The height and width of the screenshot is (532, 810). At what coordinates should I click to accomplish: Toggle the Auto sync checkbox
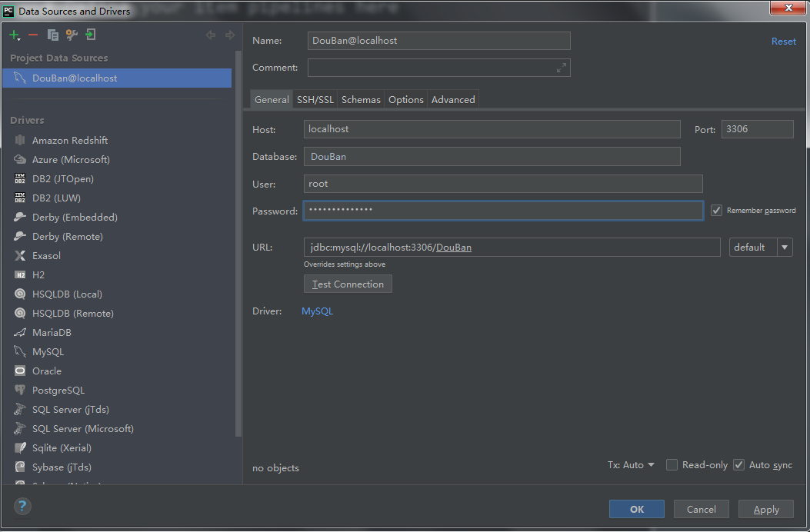tap(738, 465)
